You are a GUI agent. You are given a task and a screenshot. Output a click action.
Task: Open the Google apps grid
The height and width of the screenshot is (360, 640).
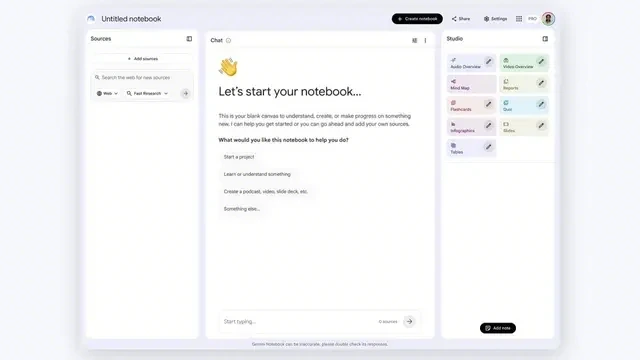519,19
